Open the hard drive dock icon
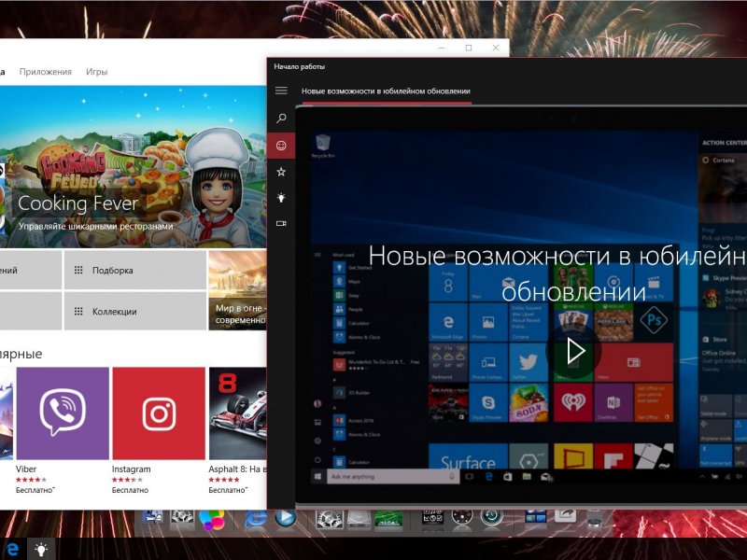The height and width of the screenshot is (560, 747). [x=359, y=519]
